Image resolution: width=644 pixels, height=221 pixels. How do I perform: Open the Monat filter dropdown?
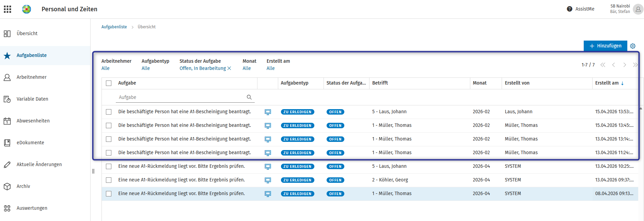(247, 68)
